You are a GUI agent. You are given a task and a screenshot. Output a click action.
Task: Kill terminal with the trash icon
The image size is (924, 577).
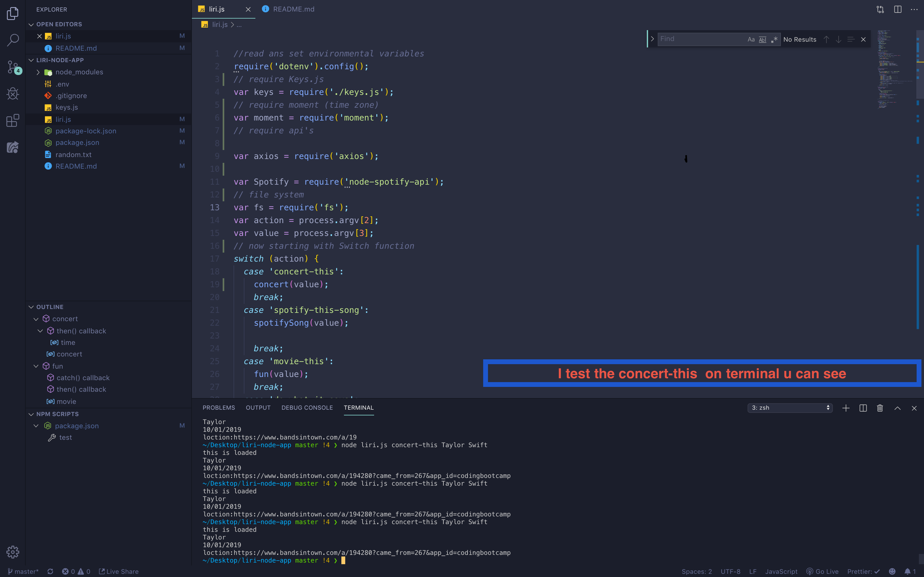pos(880,408)
